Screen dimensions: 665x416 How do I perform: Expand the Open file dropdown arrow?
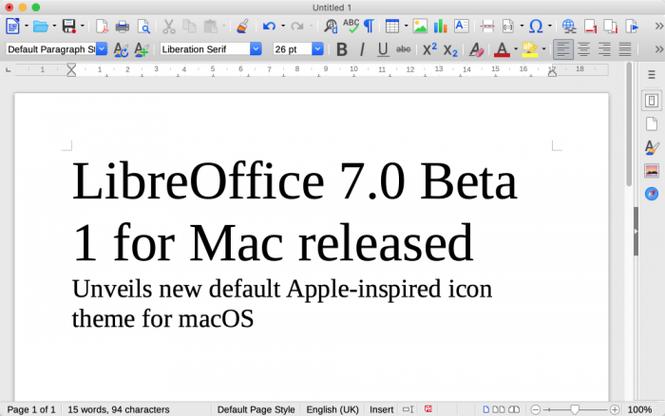point(54,26)
